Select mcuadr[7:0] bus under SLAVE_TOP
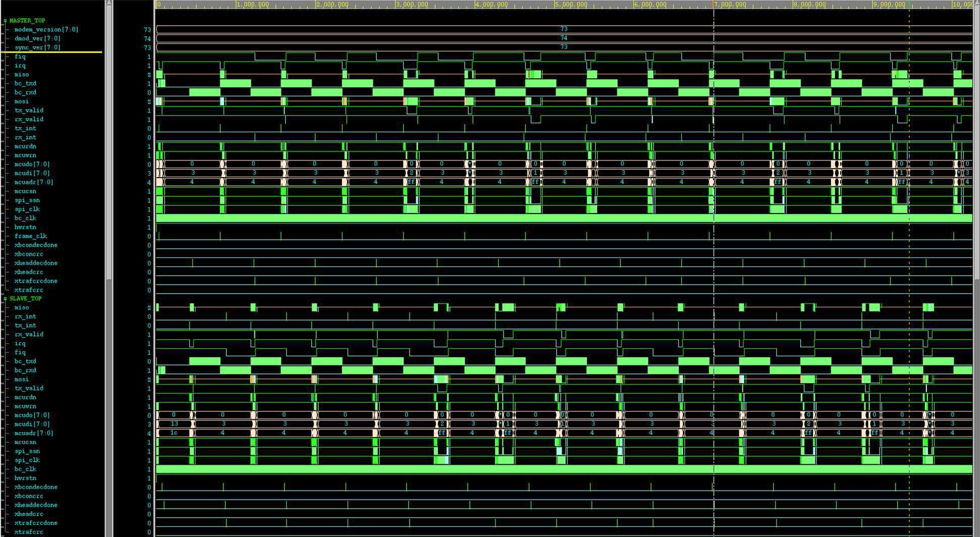980x537 pixels. (x=33, y=433)
